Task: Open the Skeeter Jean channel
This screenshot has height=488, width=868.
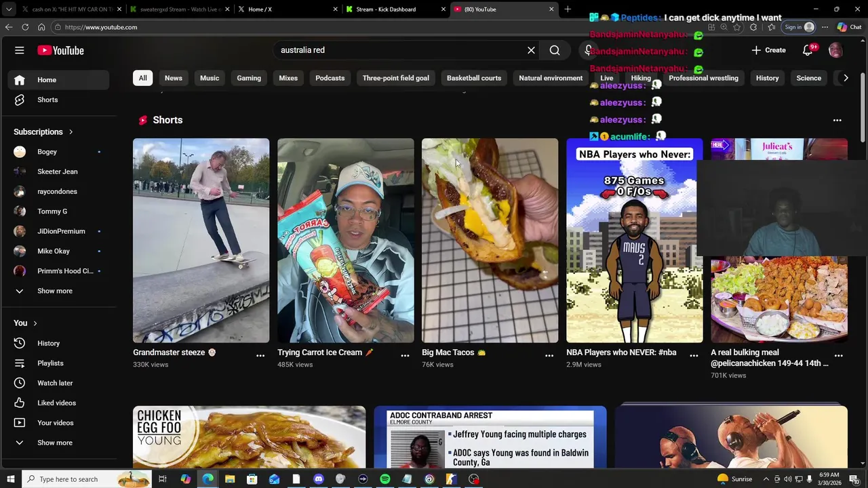Action: pyautogui.click(x=58, y=171)
